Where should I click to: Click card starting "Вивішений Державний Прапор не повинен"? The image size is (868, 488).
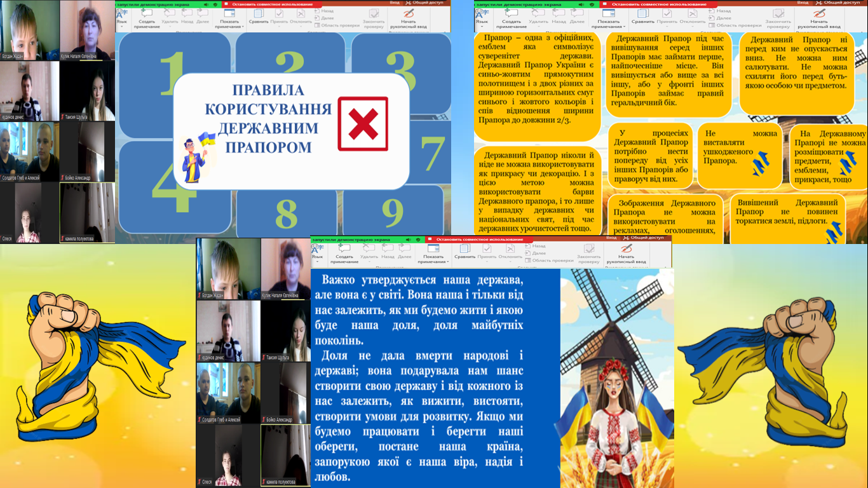pos(787,219)
